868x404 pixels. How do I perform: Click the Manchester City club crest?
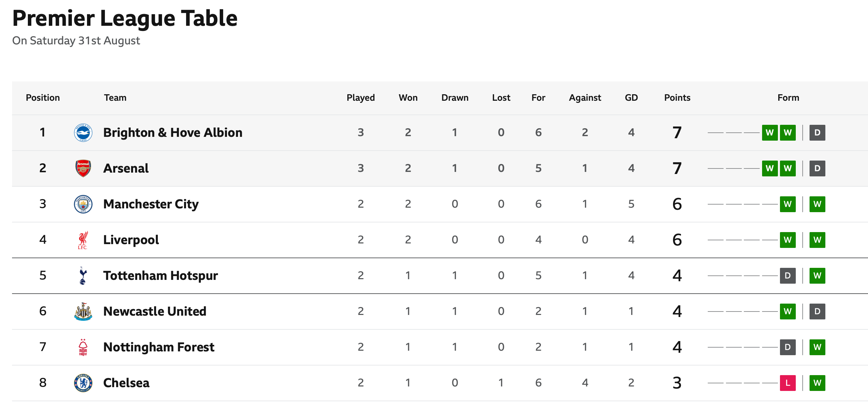[x=83, y=204]
